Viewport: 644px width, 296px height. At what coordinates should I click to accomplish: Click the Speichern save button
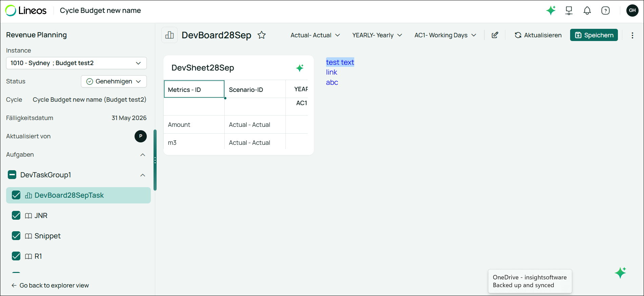tap(594, 35)
